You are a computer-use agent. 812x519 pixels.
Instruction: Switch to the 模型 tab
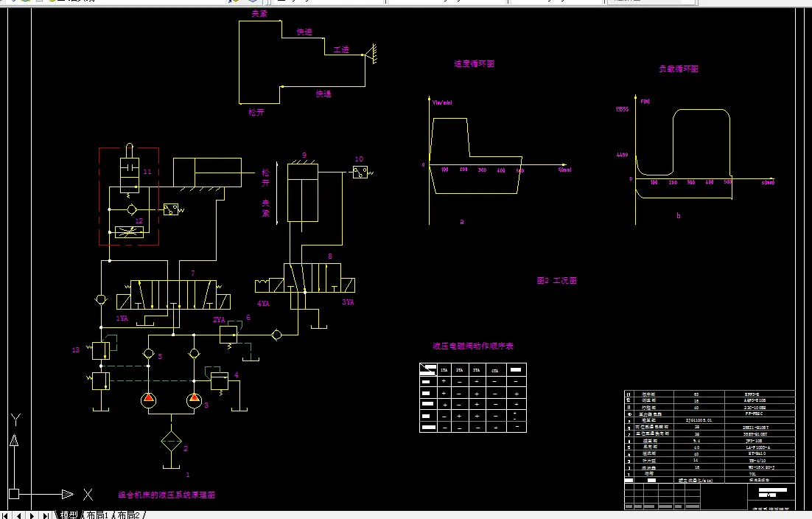coord(69,515)
